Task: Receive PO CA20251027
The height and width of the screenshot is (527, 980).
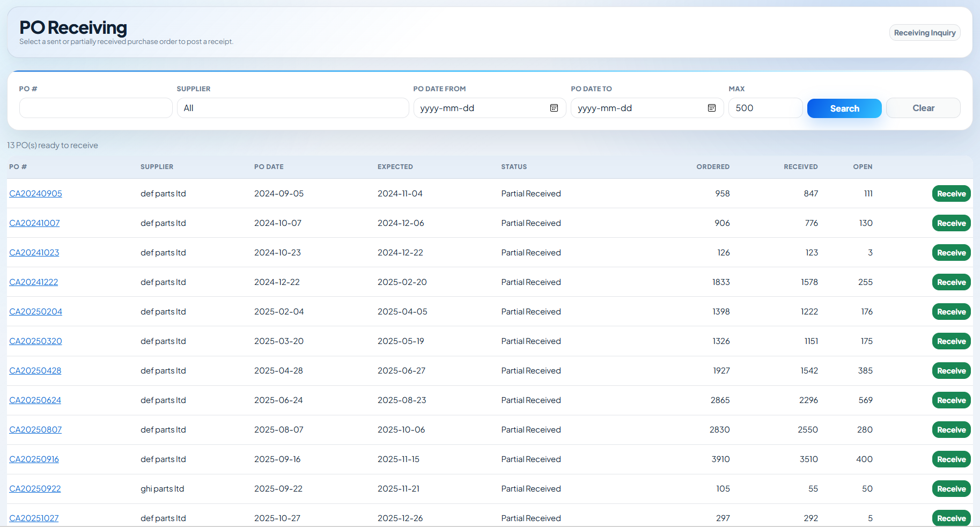Action: [x=952, y=518]
